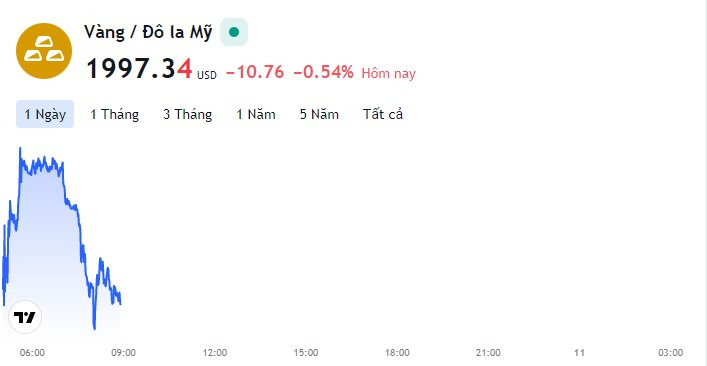Click the −0.54% percent change

coord(324,72)
